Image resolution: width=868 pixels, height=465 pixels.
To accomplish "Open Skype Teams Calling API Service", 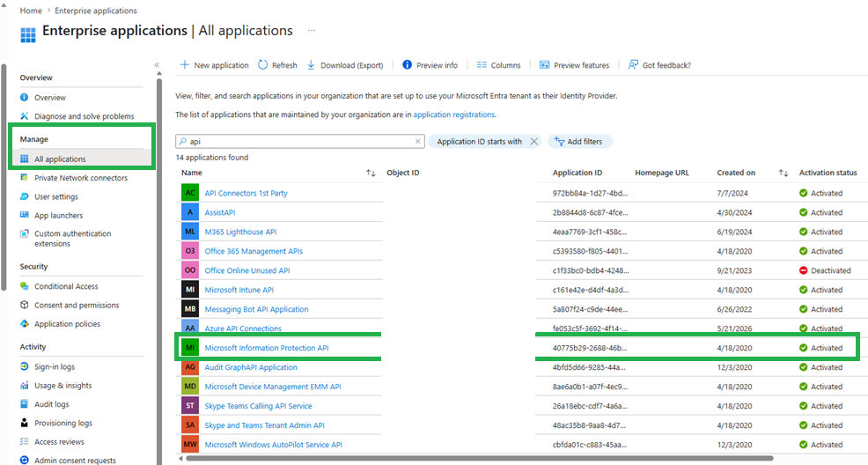I will (258, 406).
